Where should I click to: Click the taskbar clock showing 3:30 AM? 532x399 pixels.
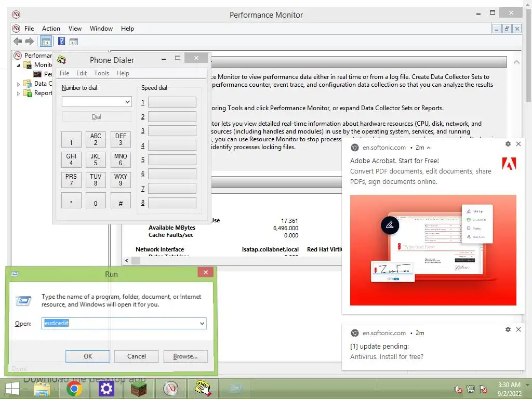click(x=509, y=385)
